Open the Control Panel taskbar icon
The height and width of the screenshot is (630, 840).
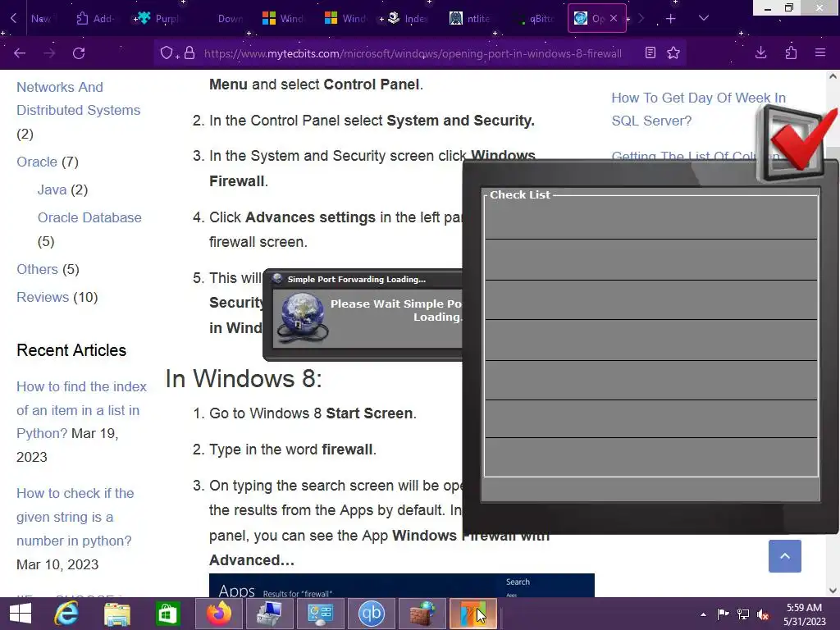321,614
